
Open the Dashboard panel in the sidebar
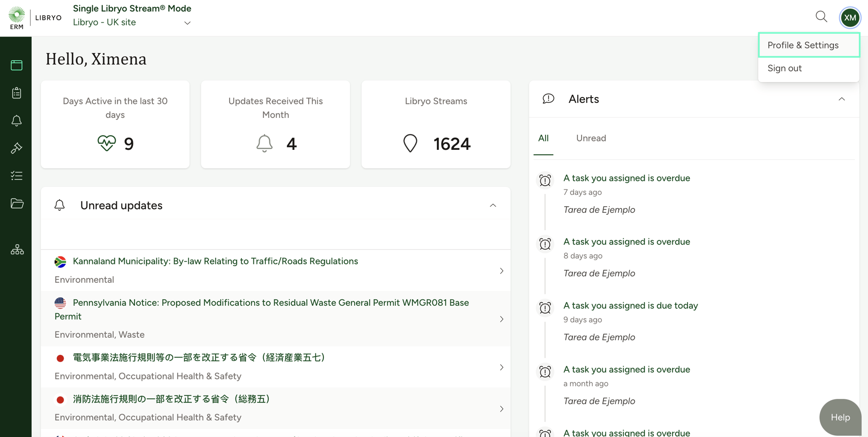[16, 65]
